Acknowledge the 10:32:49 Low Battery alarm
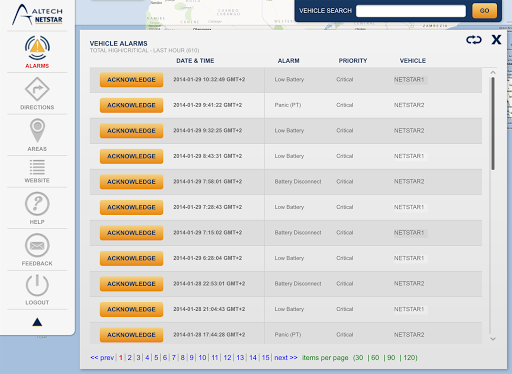Image resolution: width=512 pixels, height=374 pixels. pos(131,80)
